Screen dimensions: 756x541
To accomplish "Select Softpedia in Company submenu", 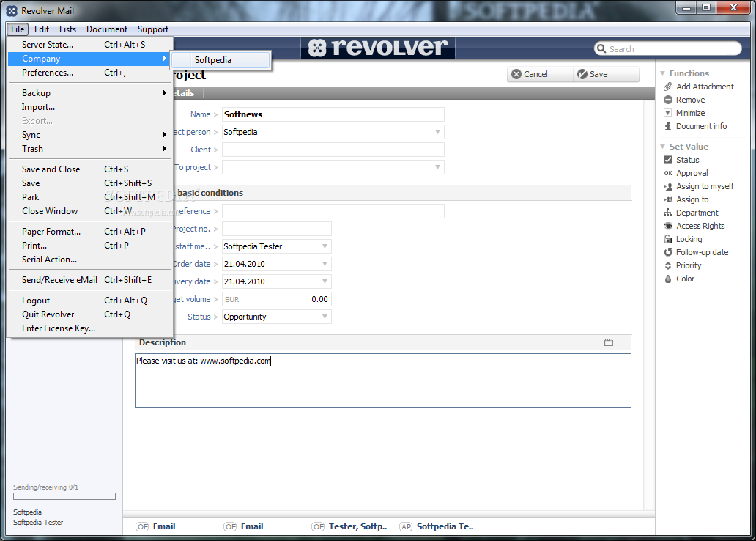I will 220,60.
